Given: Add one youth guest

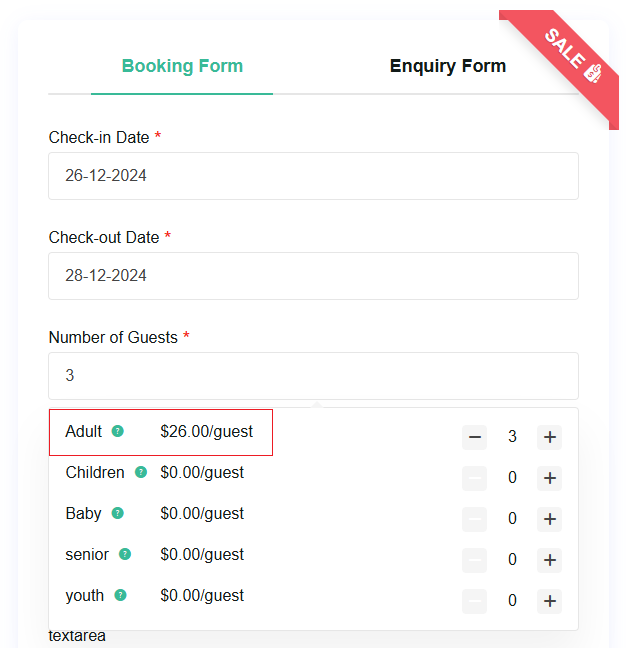Looking at the screenshot, I should (x=549, y=601).
